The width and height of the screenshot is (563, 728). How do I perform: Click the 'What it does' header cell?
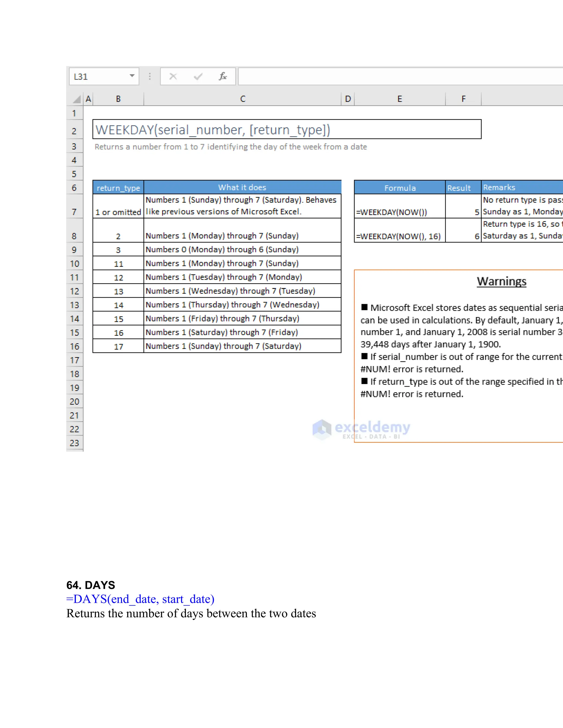tap(242, 187)
